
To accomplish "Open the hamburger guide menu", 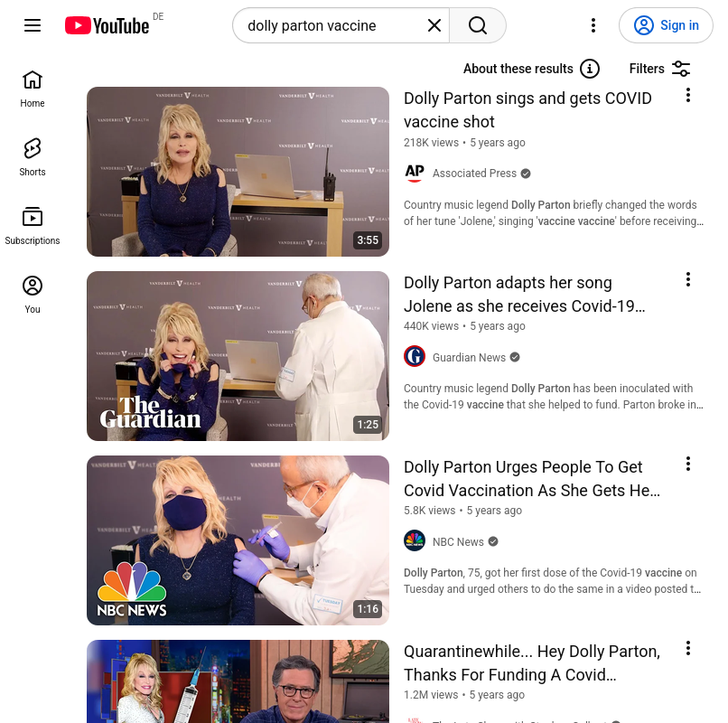I will [33, 25].
